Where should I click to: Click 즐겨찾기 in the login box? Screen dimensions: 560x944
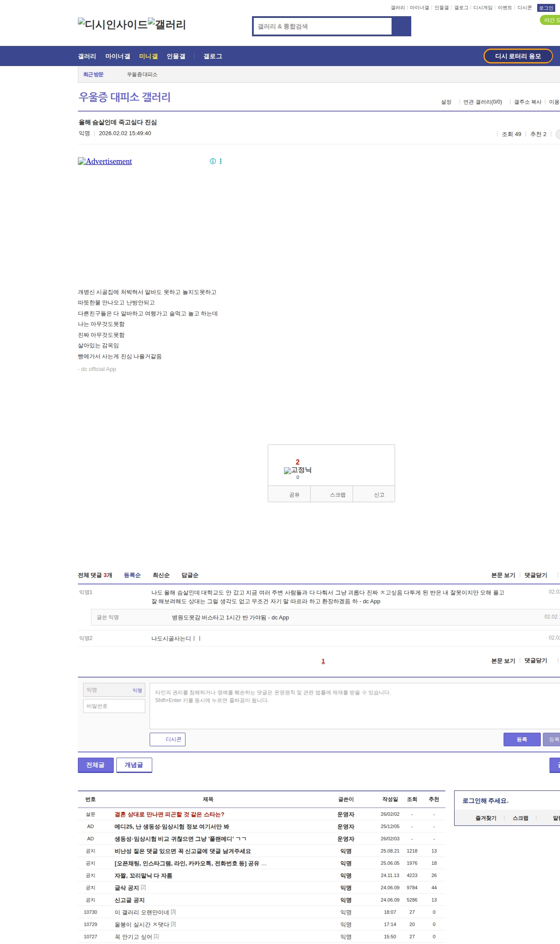[x=486, y=818]
